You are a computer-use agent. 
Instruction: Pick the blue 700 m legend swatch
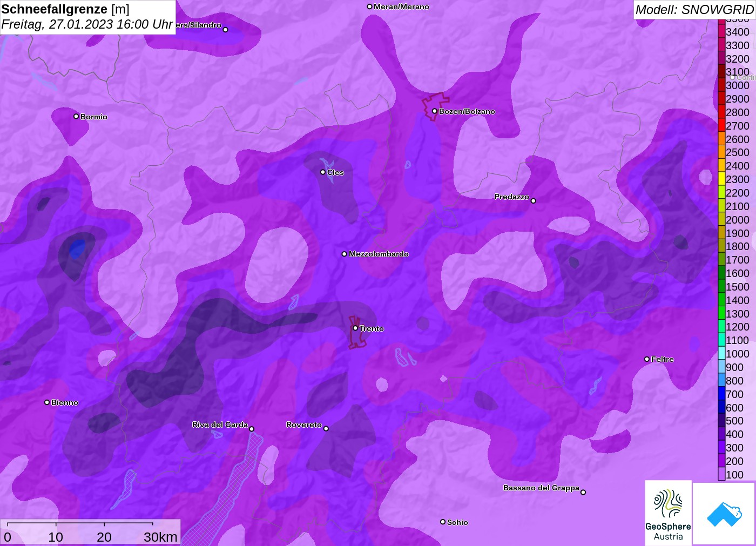pyautogui.click(x=721, y=394)
